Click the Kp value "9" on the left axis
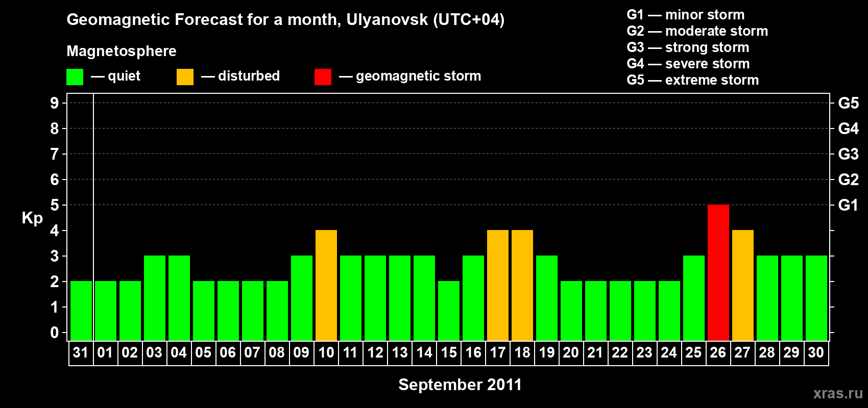The image size is (868, 408). click(x=55, y=103)
